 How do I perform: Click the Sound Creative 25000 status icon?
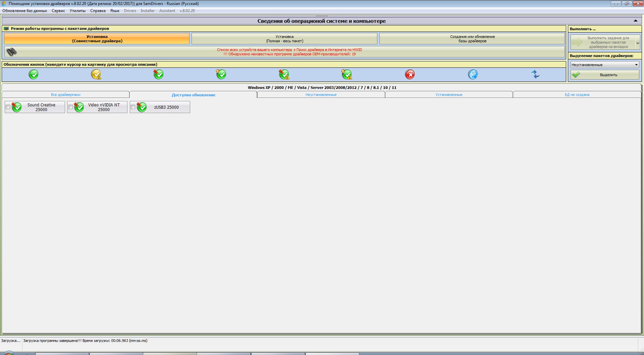[16, 107]
